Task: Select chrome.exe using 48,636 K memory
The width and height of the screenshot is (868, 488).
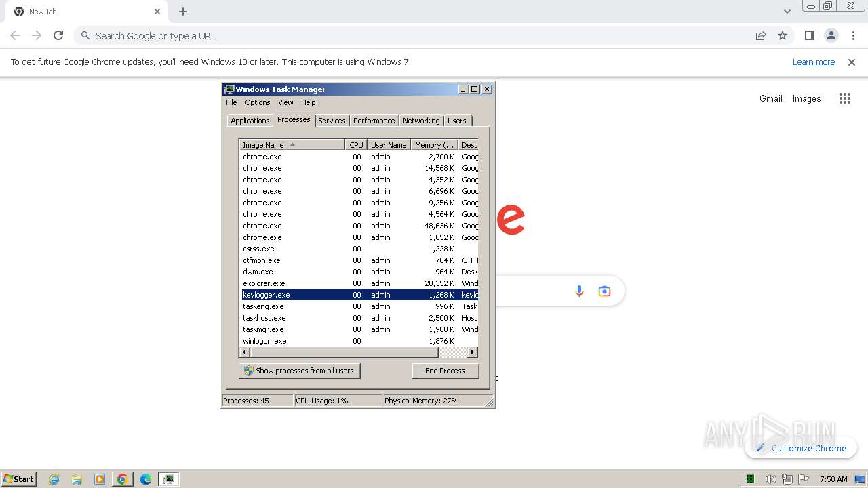Action: click(359, 226)
